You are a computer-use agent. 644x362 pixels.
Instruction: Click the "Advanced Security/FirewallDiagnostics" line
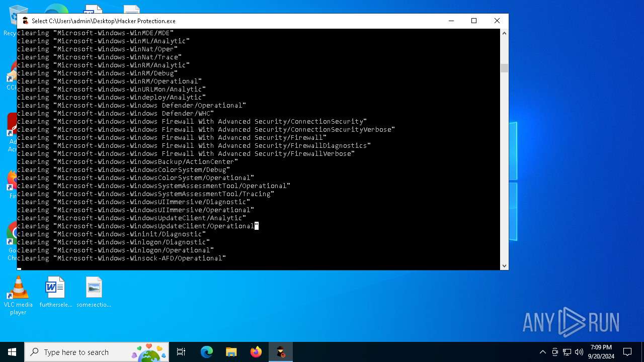click(194, 146)
